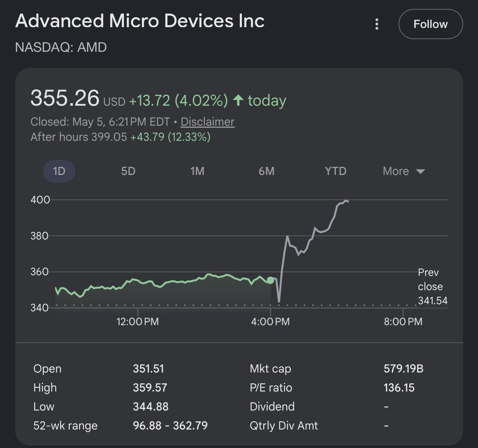Click the 360 y-axis label
The width and height of the screenshot is (478, 448).
click(40, 271)
